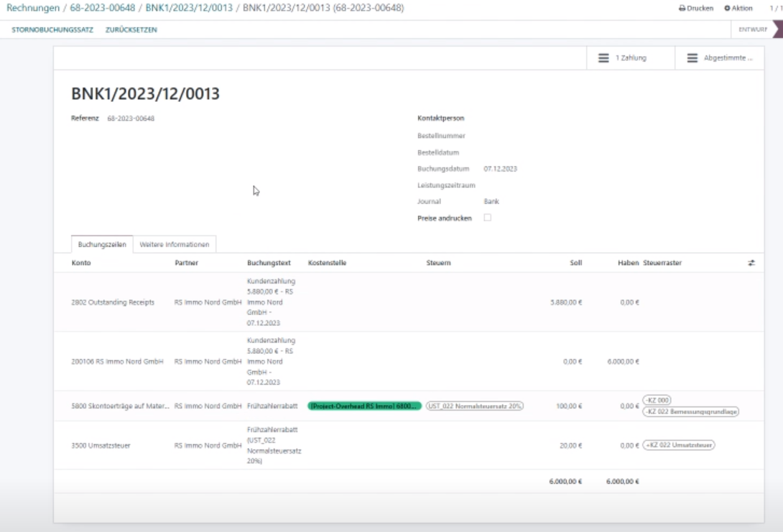Viewport: 783px width, 532px height.
Task: Click the green Project-Overhead RS Immo tag
Action: coord(364,406)
